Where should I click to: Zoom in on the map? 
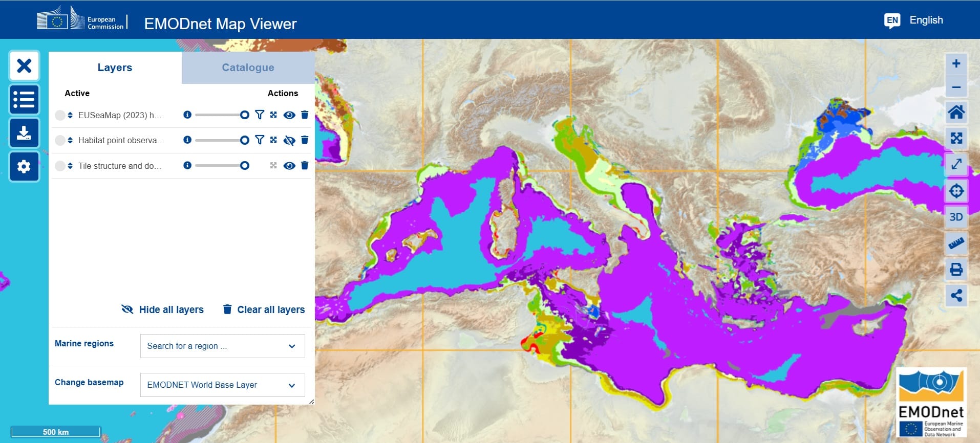pyautogui.click(x=956, y=64)
